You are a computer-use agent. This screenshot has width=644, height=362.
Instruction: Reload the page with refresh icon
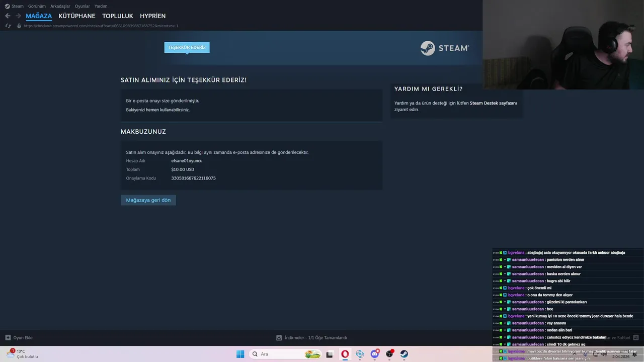coord(8,26)
